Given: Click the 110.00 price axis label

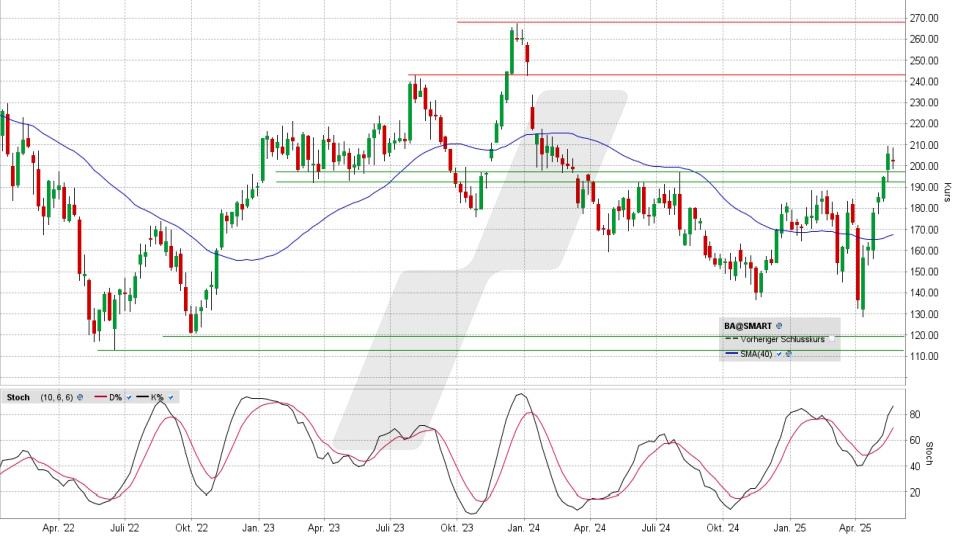Looking at the screenshot, I should pyautogui.click(x=924, y=356).
